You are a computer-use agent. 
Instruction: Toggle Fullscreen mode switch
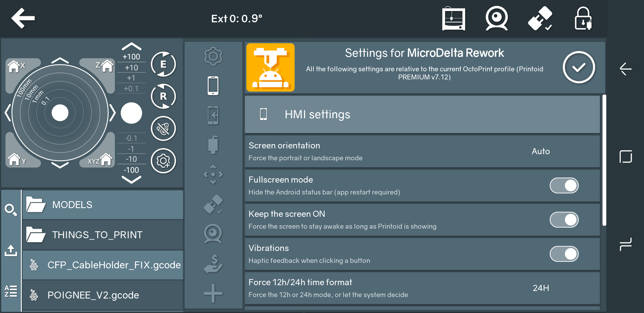click(x=564, y=185)
